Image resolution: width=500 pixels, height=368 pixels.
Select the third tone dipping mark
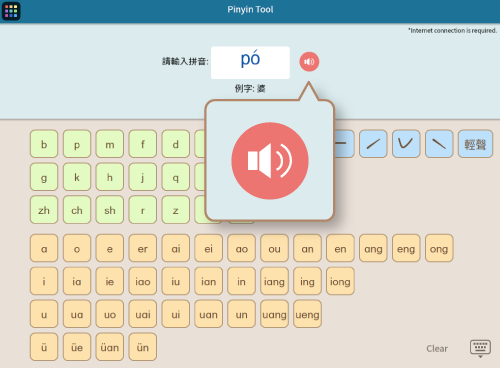[x=406, y=144]
